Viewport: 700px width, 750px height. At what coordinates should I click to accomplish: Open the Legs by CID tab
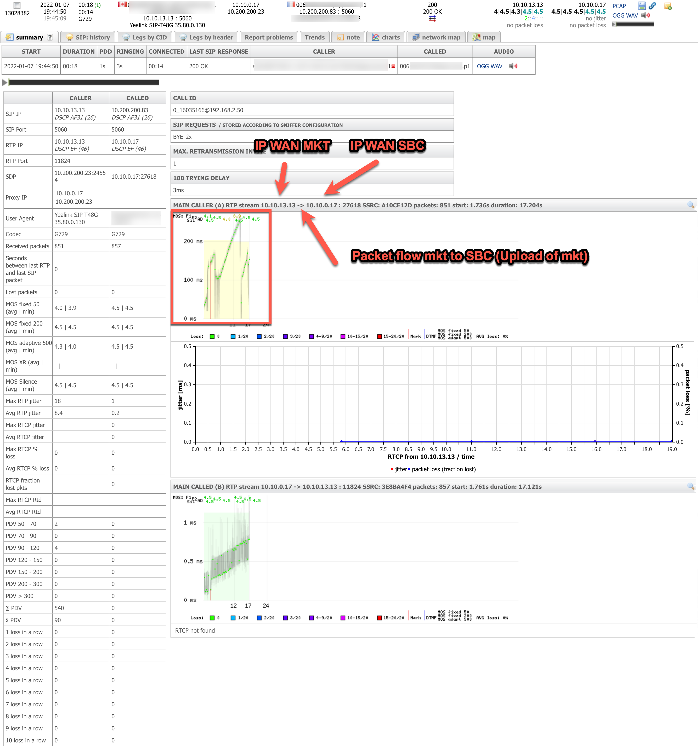[145, 37]
